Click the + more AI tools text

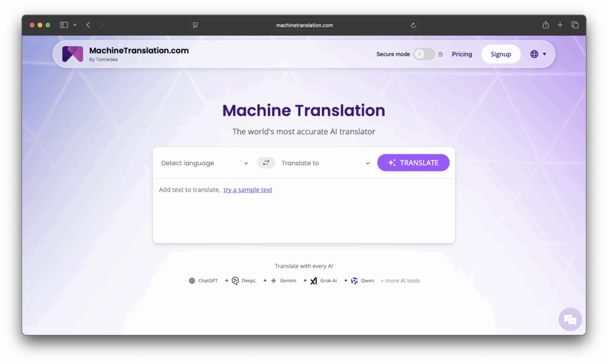[400, 281]
